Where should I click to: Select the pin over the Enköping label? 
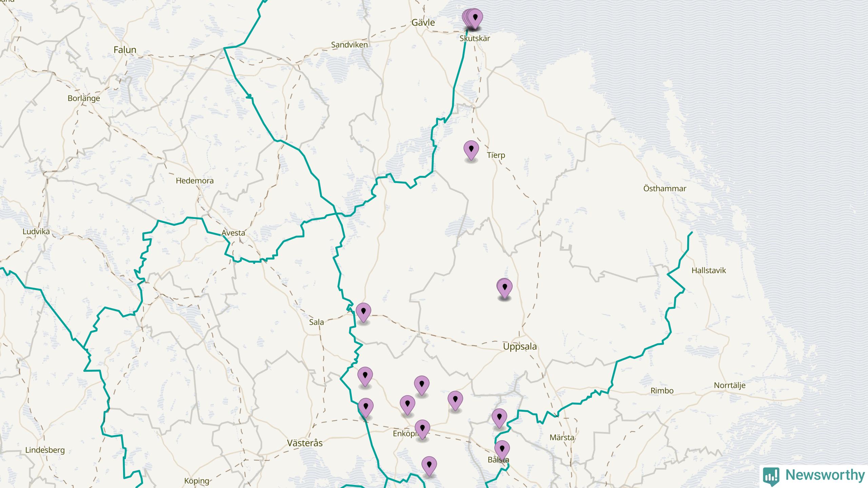tap(422, 430)
